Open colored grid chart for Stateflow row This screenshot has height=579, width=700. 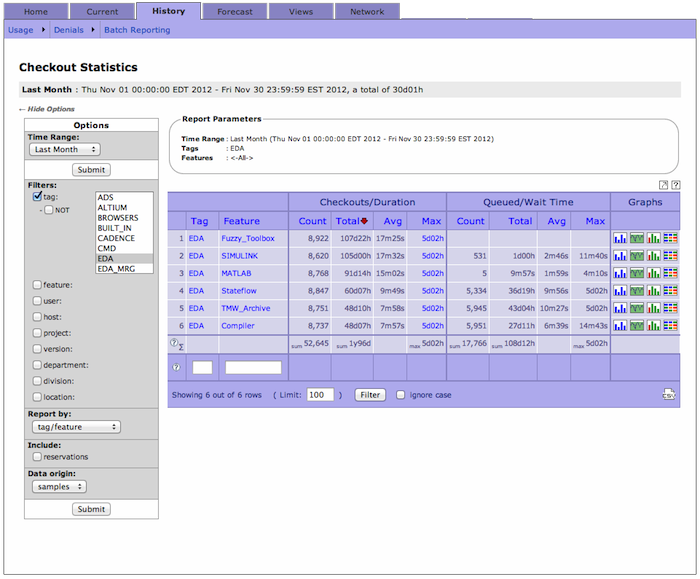tap(669, 291)
